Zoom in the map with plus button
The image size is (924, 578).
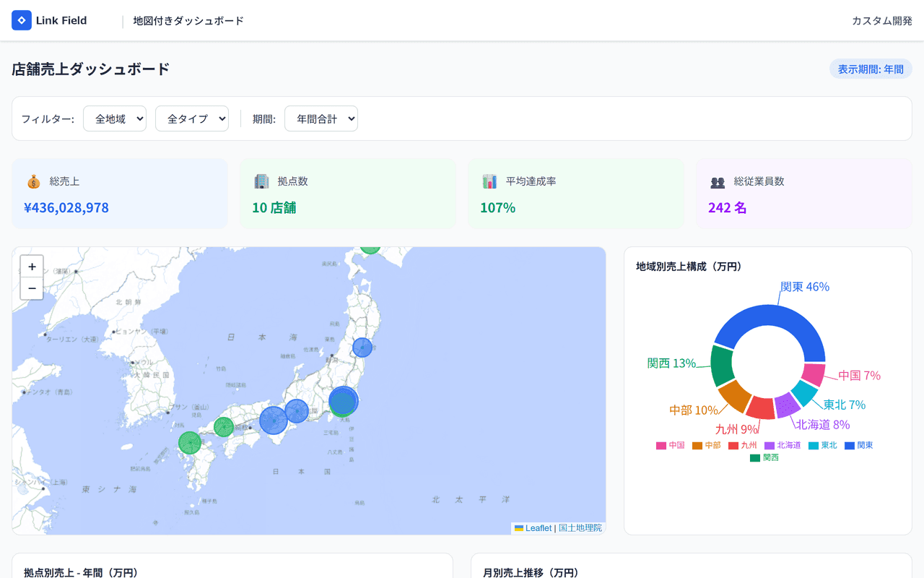pos(32,267)
